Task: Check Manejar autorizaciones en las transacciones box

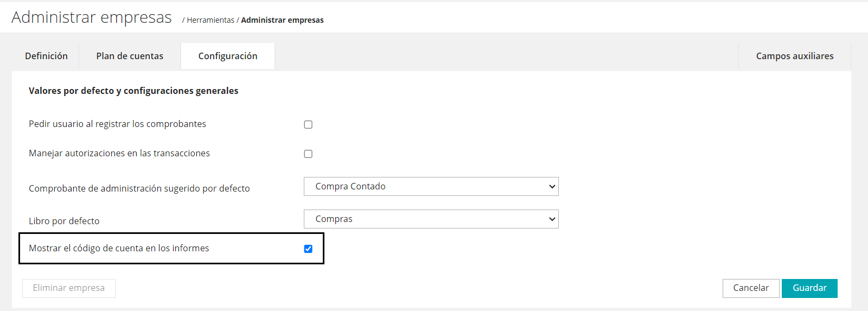Action: 308,154
